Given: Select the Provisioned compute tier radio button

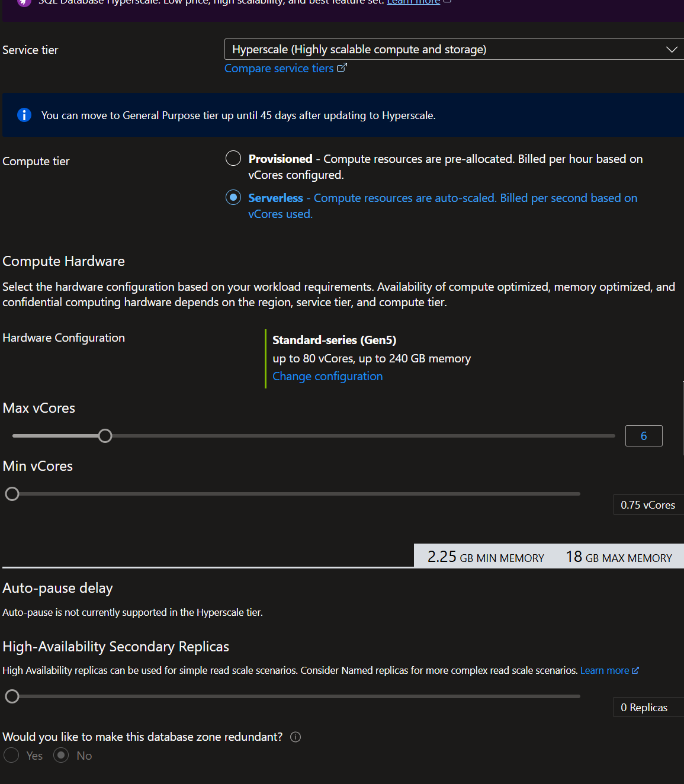Looking at the screenshot, I should coord(233,158).
